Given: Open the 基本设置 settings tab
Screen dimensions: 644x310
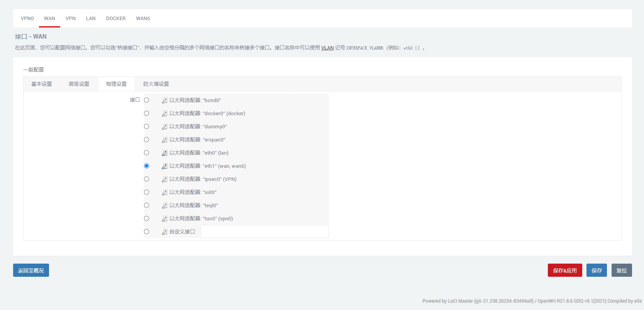Looking at the screenshot, I should coord(42,84).
